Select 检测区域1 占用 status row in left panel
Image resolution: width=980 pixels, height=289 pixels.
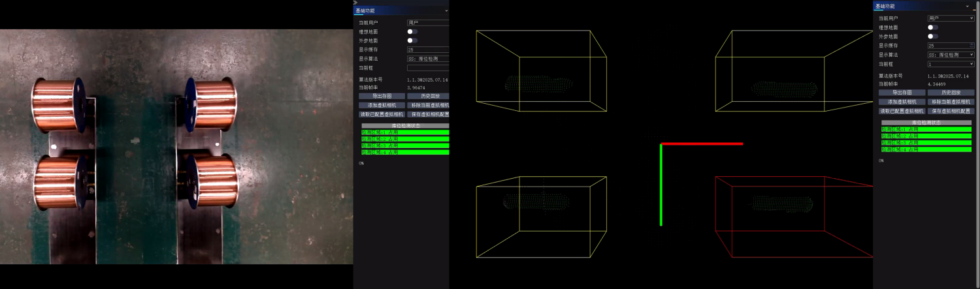[405, 132]
